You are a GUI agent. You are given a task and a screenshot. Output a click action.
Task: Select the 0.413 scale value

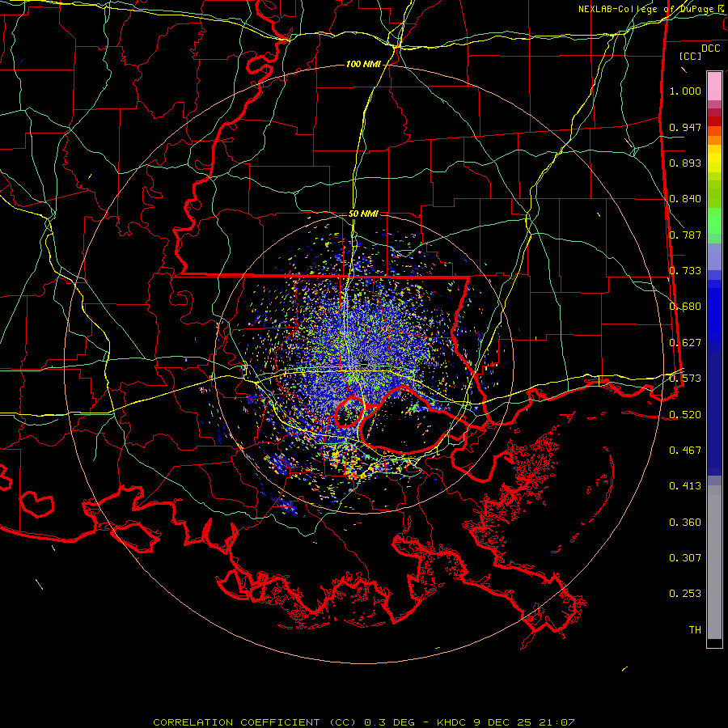[x=685, y=486]
